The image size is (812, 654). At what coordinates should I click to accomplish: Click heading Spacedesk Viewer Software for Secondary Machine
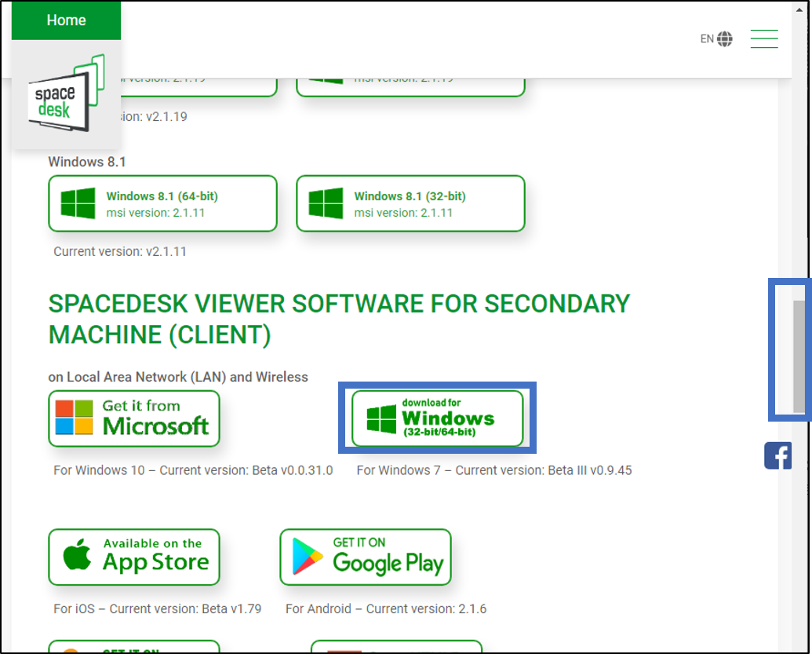pos(339,320)
